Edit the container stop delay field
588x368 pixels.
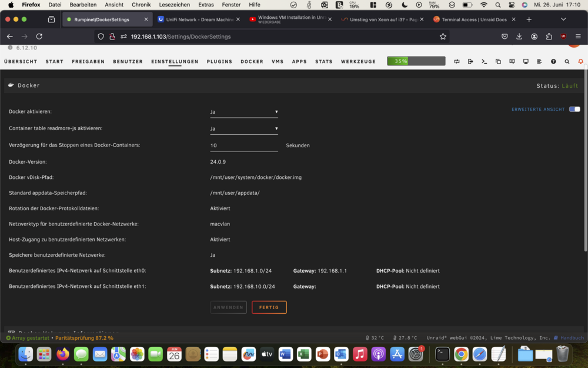click(244, 145)
